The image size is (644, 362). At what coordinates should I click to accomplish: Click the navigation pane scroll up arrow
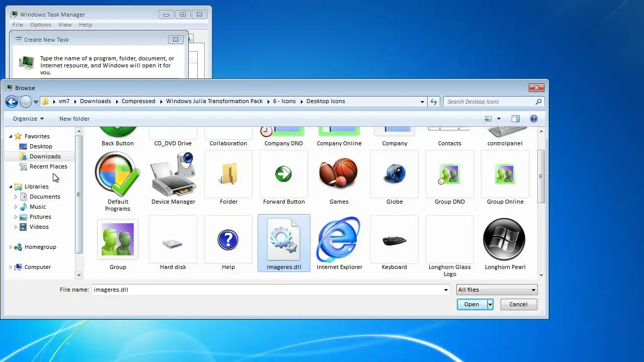(79, 131)
